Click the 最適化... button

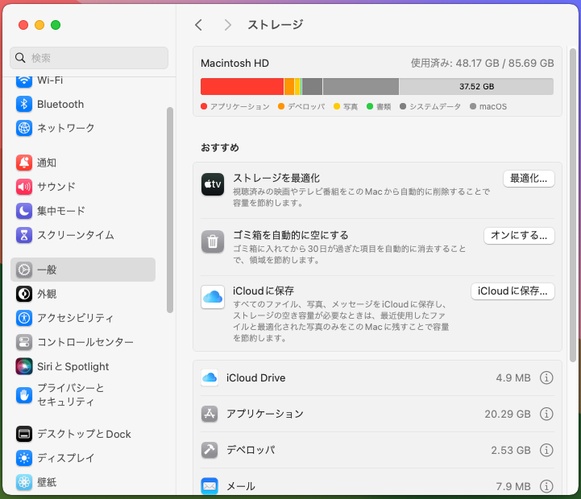pyautogui.click(x=529, y=179)
